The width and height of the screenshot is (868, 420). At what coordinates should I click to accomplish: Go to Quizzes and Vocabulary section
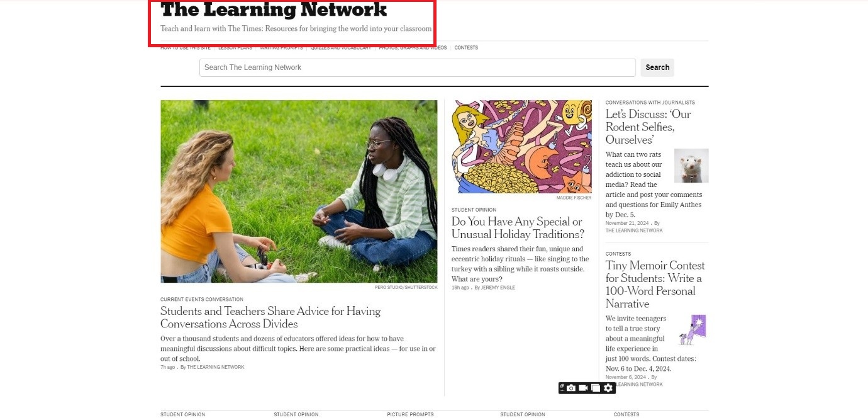point(340,48)
